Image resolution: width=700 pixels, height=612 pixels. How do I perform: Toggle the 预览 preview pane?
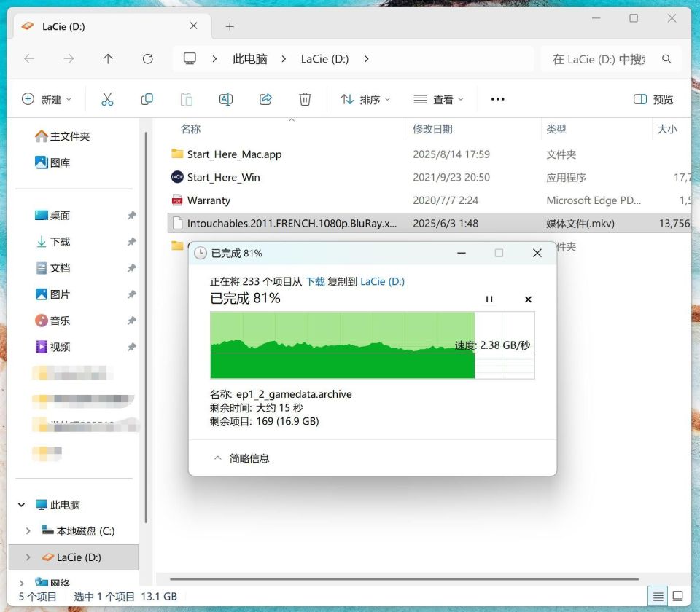(x=653, y=98)
